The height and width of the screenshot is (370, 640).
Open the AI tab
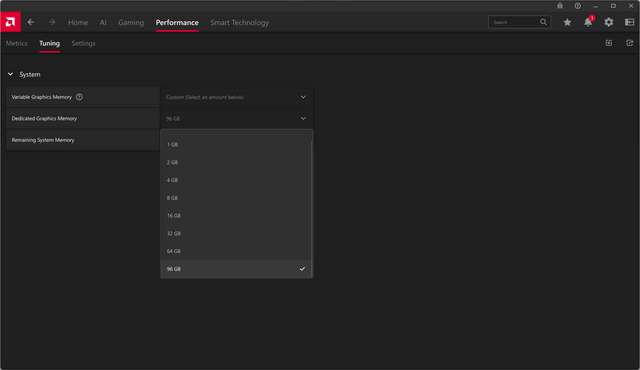pos(103,23)
